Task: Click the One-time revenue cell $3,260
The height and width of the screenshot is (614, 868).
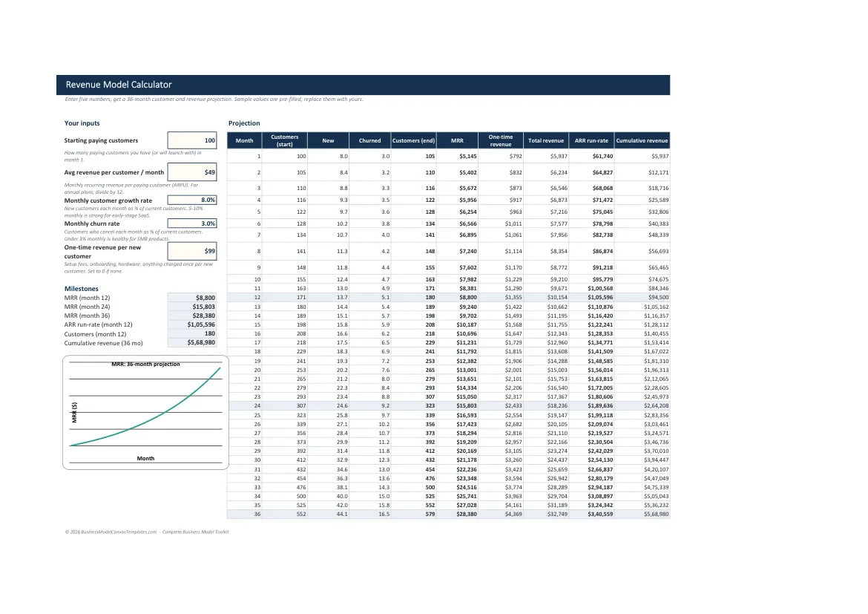Action: 501,460
